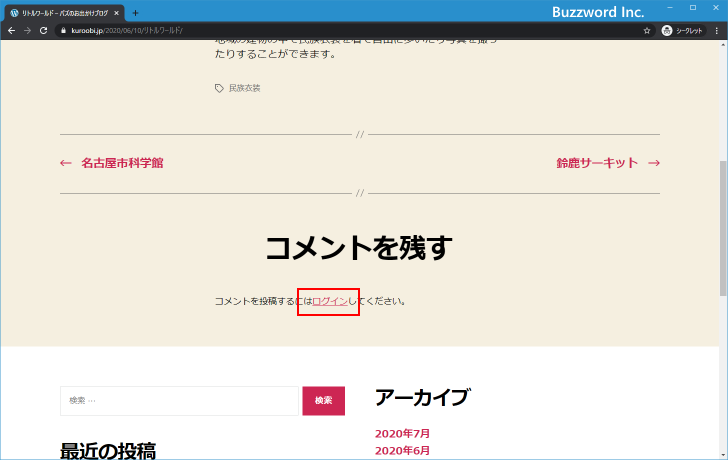Open the 民族衣装 tag link

click(245, 88)
